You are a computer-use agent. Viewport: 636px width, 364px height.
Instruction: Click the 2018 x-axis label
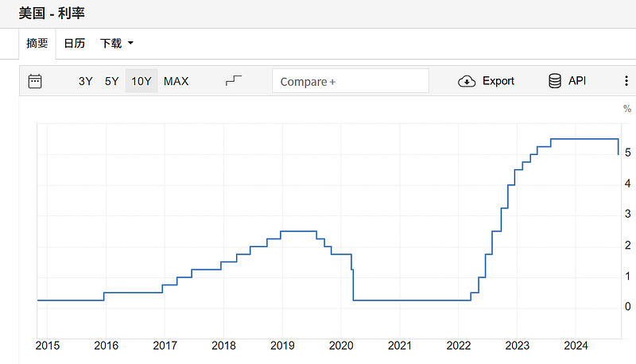[223, 346]
